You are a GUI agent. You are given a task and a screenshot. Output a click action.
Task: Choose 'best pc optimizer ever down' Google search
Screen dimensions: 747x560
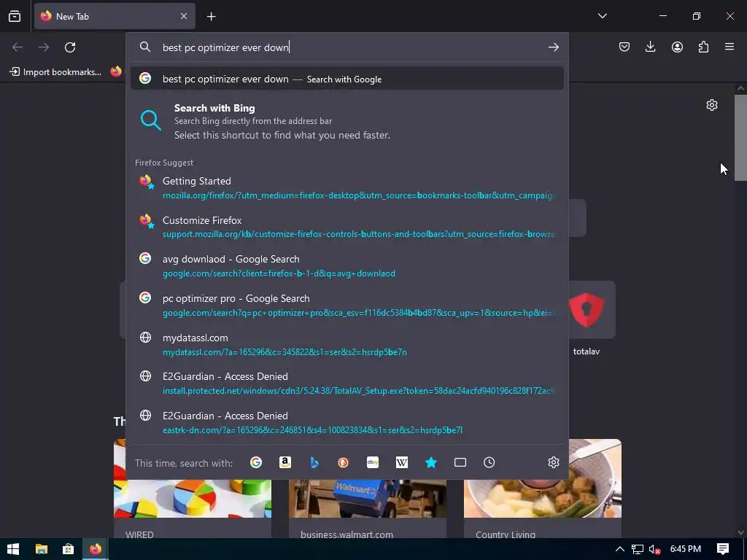(x=347, y=79)
